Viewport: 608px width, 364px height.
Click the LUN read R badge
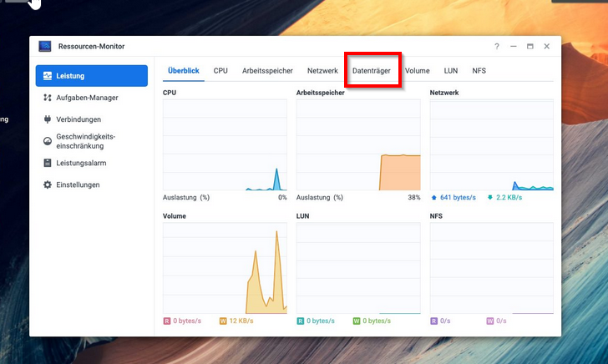point(301,321)
